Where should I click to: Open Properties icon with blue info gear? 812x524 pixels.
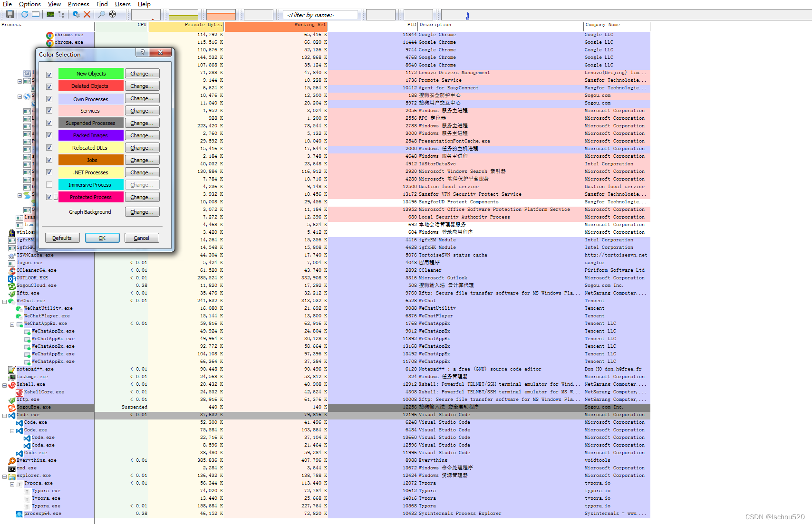click(x=76, y=14)
